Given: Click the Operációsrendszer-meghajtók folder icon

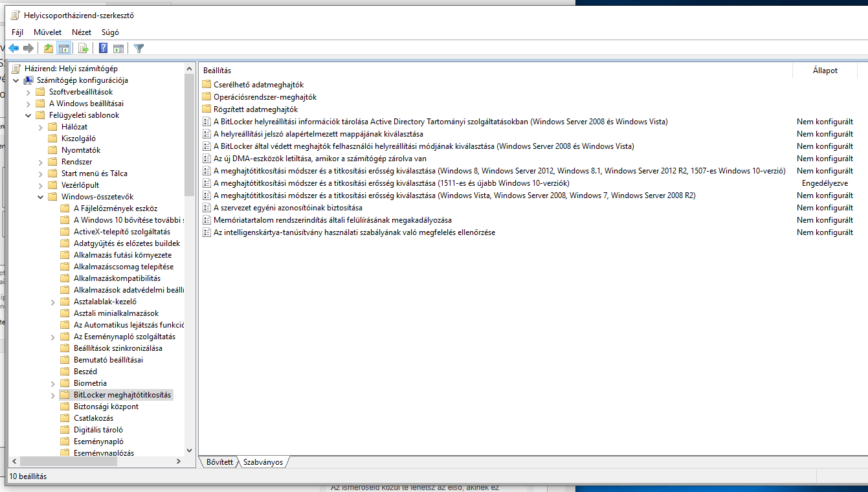Looking at the screenshot, I should point(206,97).
